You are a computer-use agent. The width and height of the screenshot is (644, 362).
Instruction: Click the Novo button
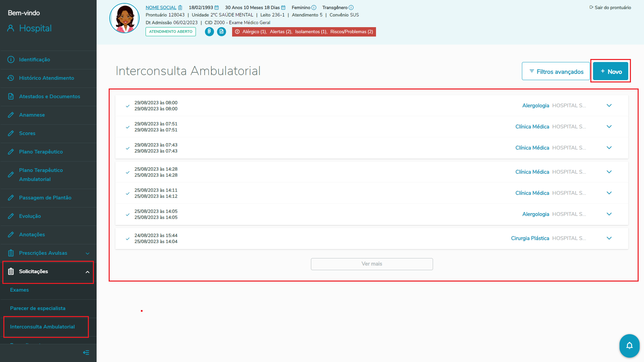610,71
